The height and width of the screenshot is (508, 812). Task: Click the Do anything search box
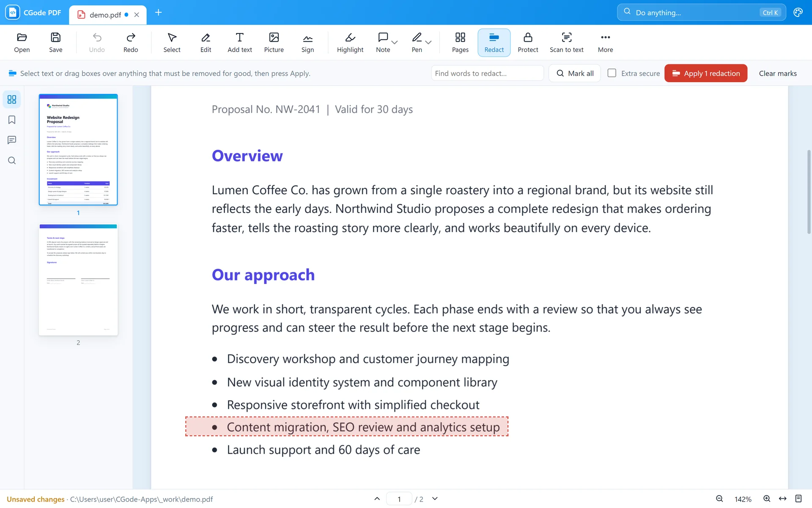tap(701, 12)
